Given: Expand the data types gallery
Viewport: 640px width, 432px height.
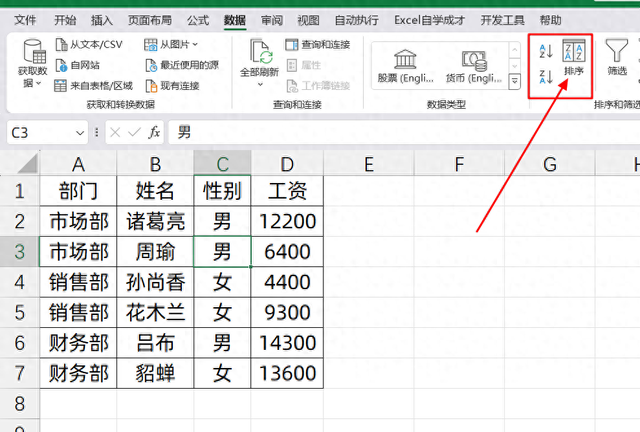Looking at the screenshot, I should tap(515, 81).
